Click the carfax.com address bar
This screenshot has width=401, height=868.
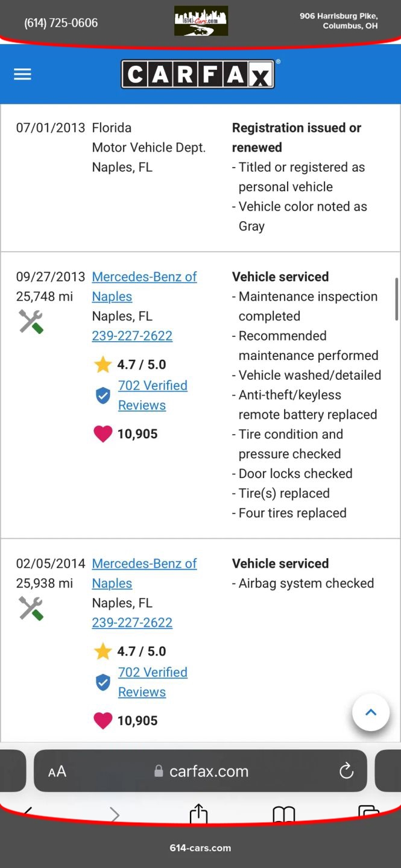point(208,772)
